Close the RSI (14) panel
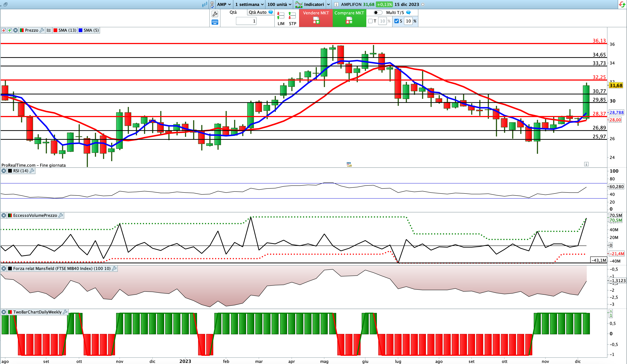This screenshot has width=627, height=364. click(4, 171)
